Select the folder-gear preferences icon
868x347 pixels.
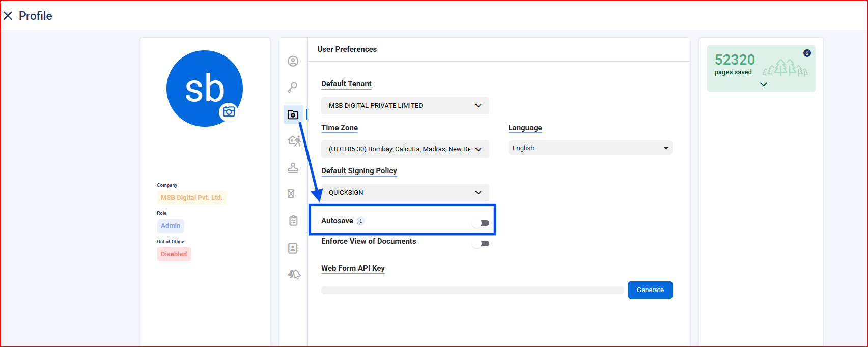tap(293, 114)
